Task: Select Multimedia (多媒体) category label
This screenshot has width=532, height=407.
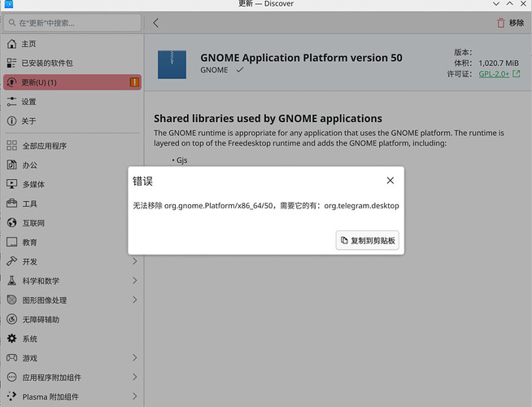Action: click(x=33, y=184)
